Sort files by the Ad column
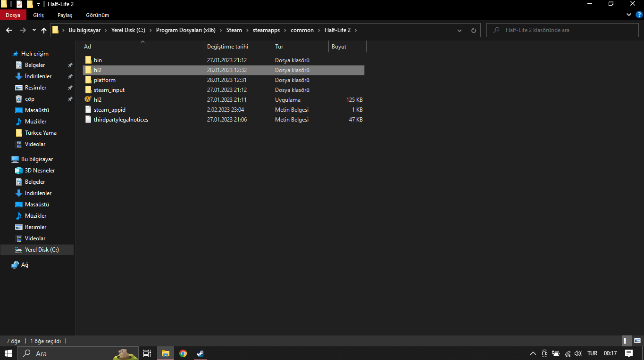This screenshot has width=644, height=360. click(x=142, y=47)
